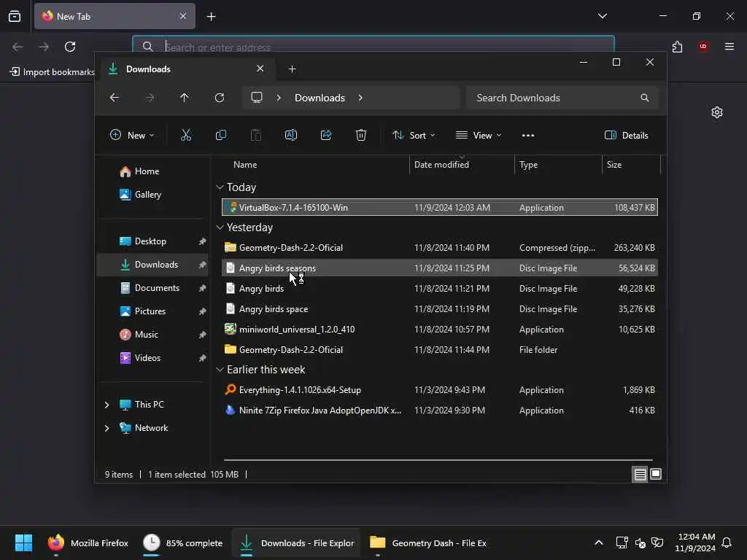Switch to large thumbnails view layout icon
The width and height of the screenshot is (747, 560).
tap(656, 474)
